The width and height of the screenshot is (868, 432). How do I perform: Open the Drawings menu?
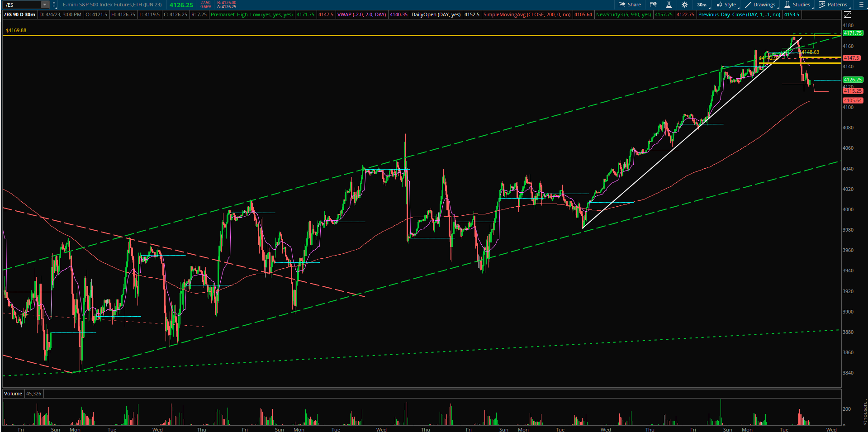pos(760,5)
